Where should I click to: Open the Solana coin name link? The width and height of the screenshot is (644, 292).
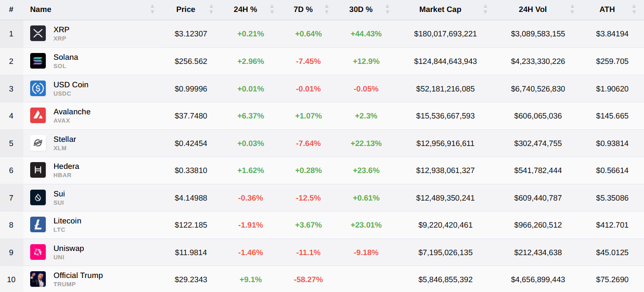[66, 57]
